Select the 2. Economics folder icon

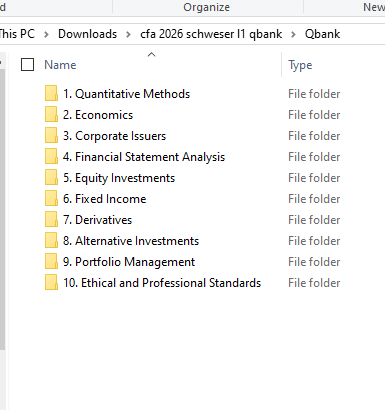[x=51, y=114]
